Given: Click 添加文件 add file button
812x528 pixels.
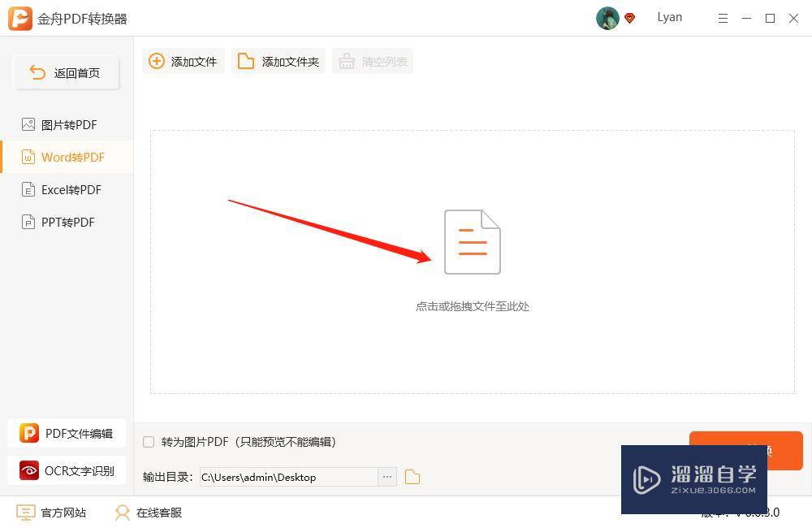Looking at the screenshot, I should [x=184, y=61].
